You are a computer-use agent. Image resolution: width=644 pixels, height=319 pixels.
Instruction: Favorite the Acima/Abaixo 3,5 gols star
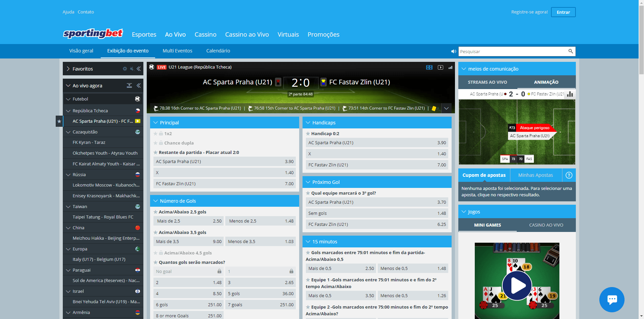coord(155,232)
